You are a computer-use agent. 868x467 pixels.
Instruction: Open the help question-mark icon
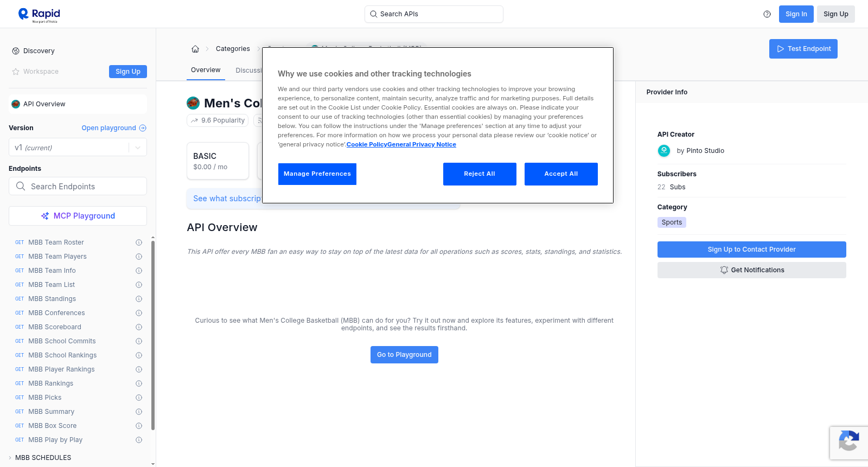(x=767, y=14)
